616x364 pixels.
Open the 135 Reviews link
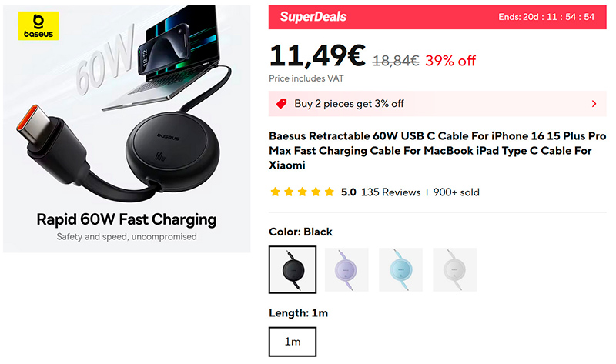390,192
